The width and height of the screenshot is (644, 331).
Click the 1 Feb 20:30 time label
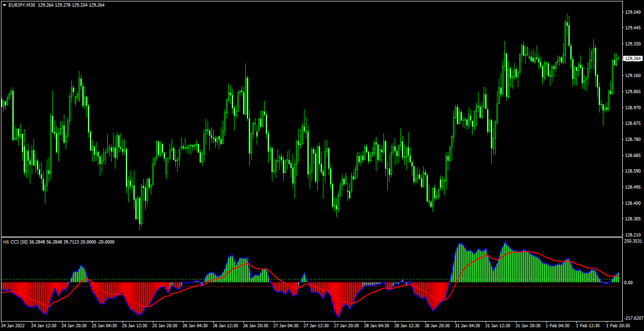coord(618,326)
